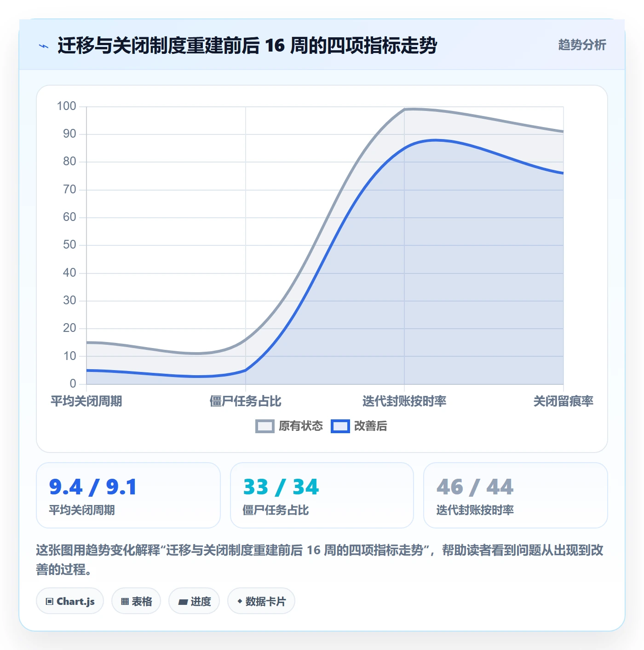The height and width of the screenshot is (650, 644).
Task: Click the 50 y-axis tick label
Action: coord(69,245)
